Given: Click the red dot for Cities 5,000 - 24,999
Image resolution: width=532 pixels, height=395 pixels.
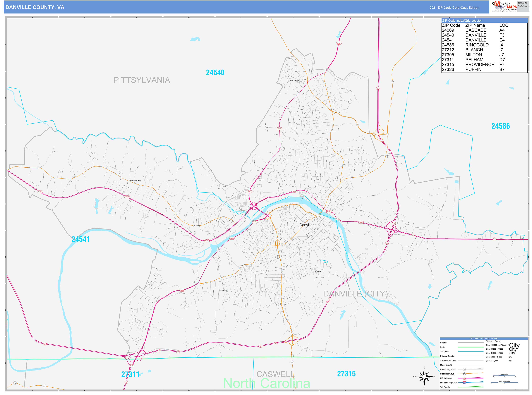Looking at the screenshot, I should 508,357.
